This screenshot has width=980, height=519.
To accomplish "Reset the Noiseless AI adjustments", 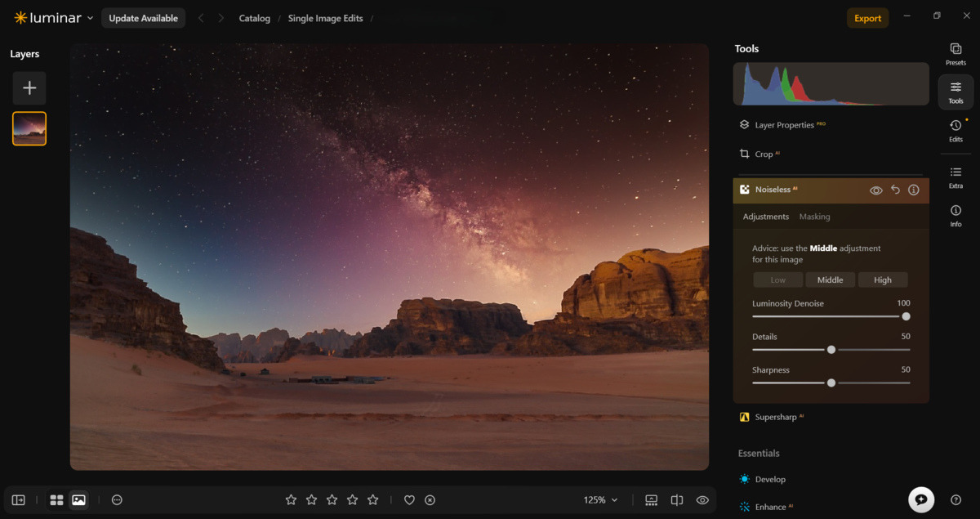I will pyautogui.click(x=895, y=190).
